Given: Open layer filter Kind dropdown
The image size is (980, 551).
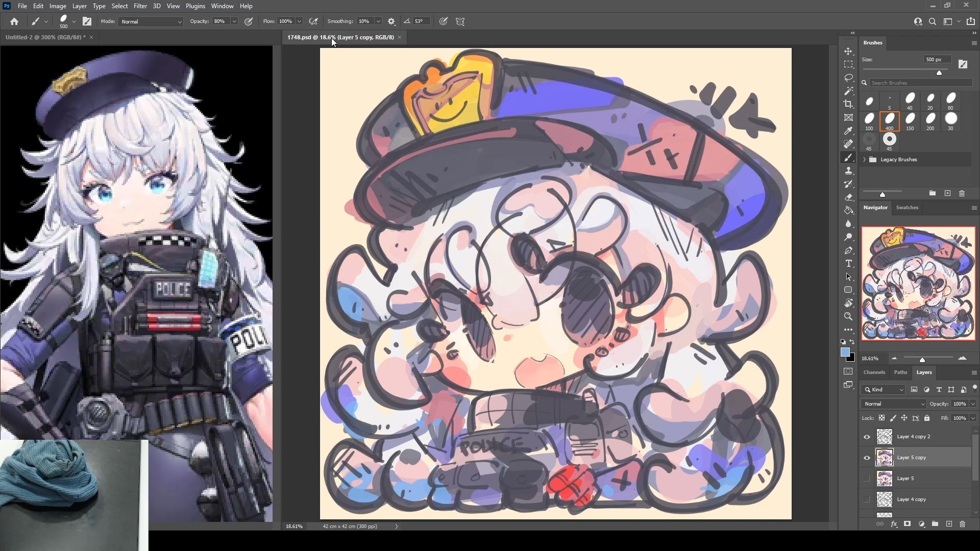Looking at the screenshot, I should (x=884, y=390).
